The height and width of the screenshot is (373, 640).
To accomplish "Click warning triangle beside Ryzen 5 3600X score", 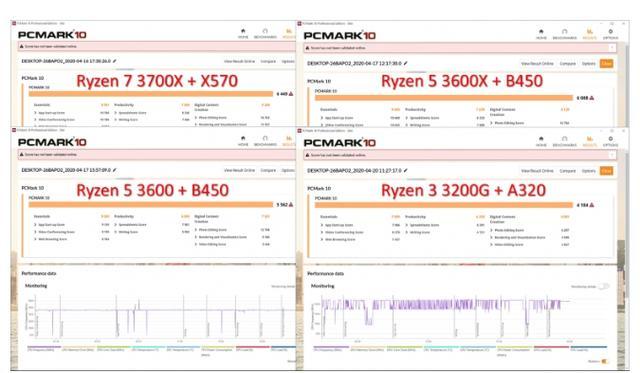I will pyautogui.click(x=591, y=98).
